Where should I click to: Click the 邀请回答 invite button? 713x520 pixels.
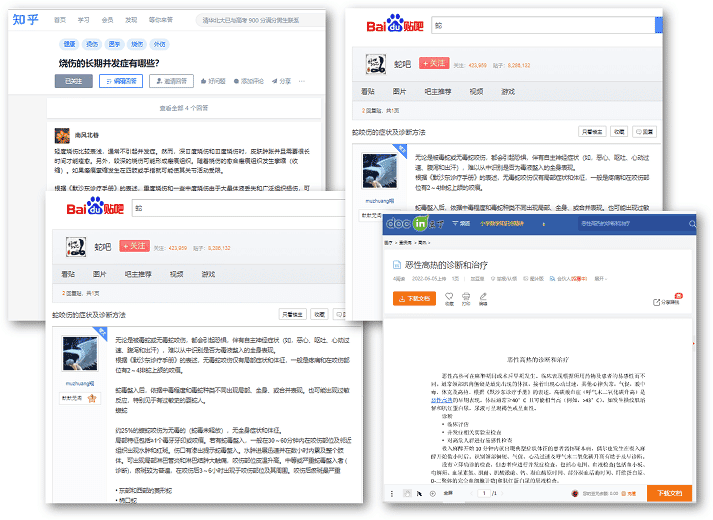point(171,81)
